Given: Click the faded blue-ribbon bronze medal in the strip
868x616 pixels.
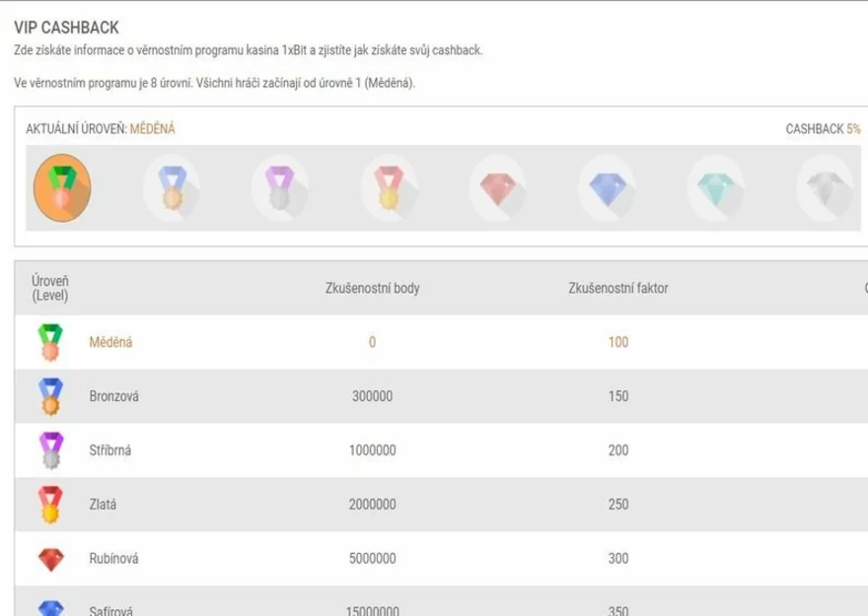Looking at the screenshot, I should point(170,187).
